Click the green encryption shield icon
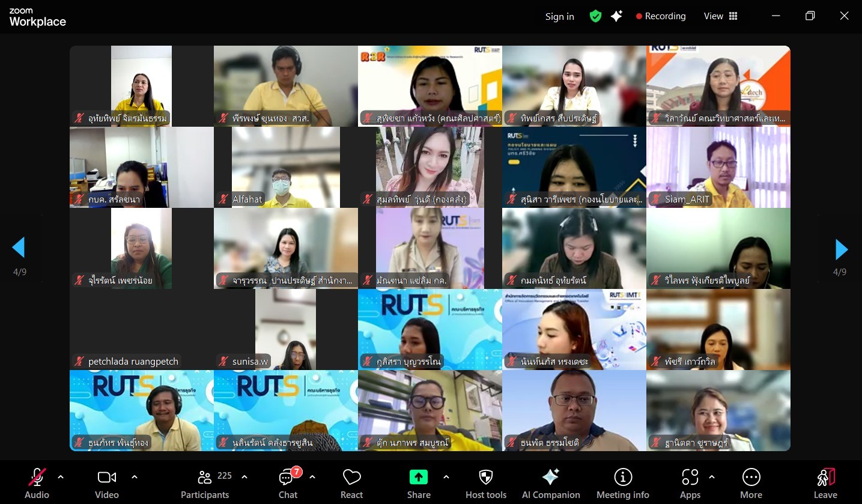This screenshot has width=862, height=504. pyautogui.click(x=595, y=16)
